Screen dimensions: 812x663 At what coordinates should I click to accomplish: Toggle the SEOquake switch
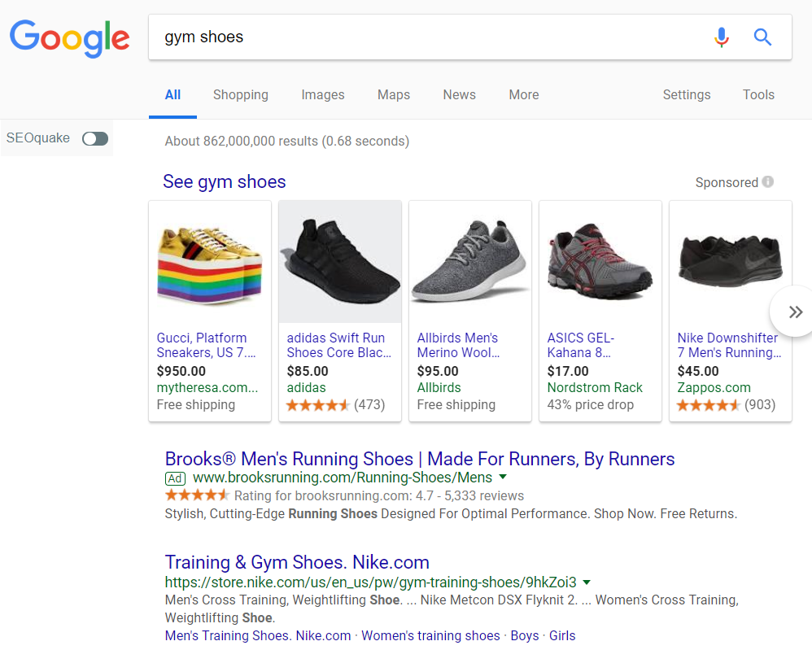point(94,138)
